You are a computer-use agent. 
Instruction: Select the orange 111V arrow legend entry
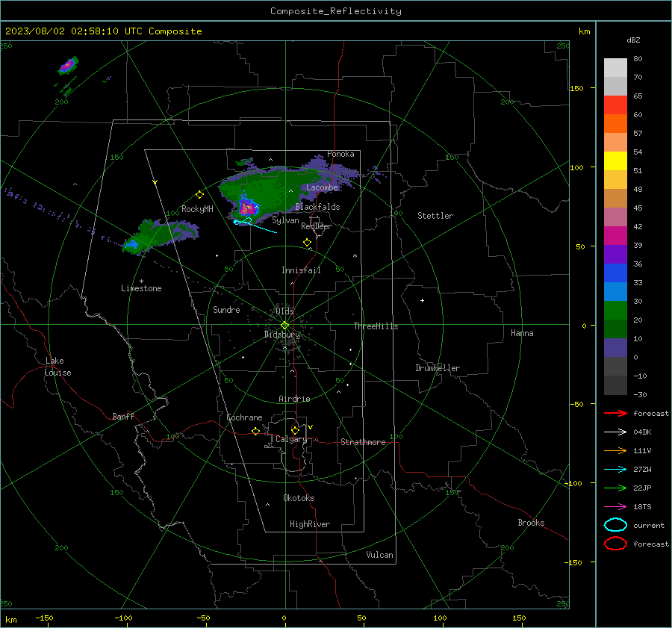tap(615, 450)
